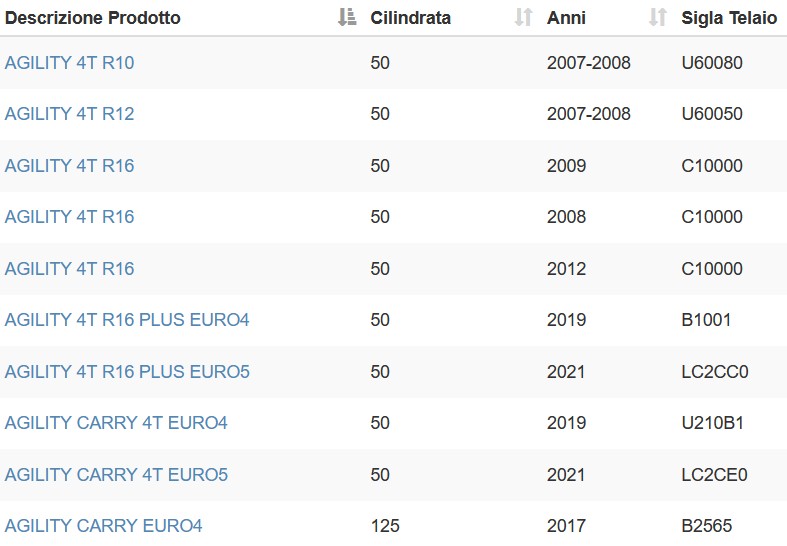Open AGILITY 4T R16 PLUS EURO4 link
The width and height of the screenshot is (787, 546).
pos(127,320)
